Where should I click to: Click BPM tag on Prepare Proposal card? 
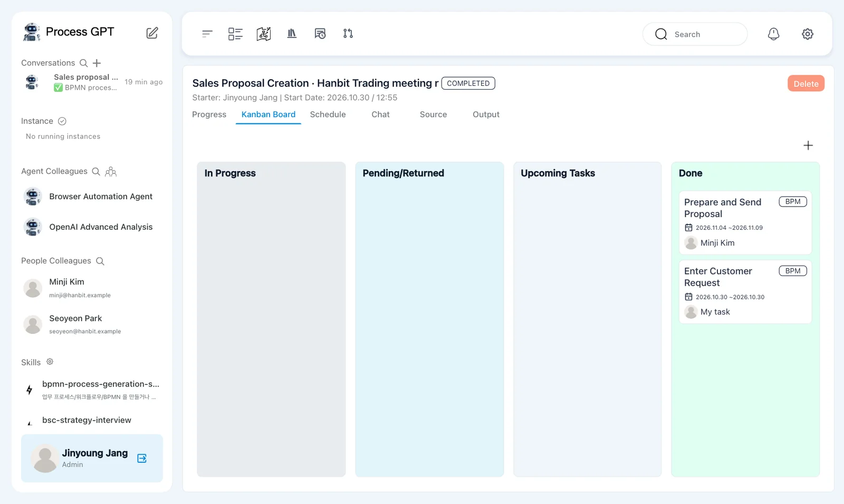793,201
